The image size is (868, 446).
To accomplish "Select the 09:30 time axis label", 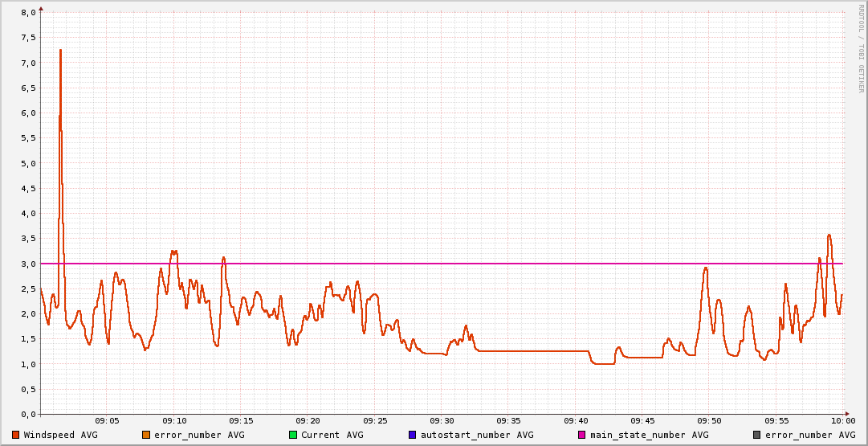I will point(442,420).
